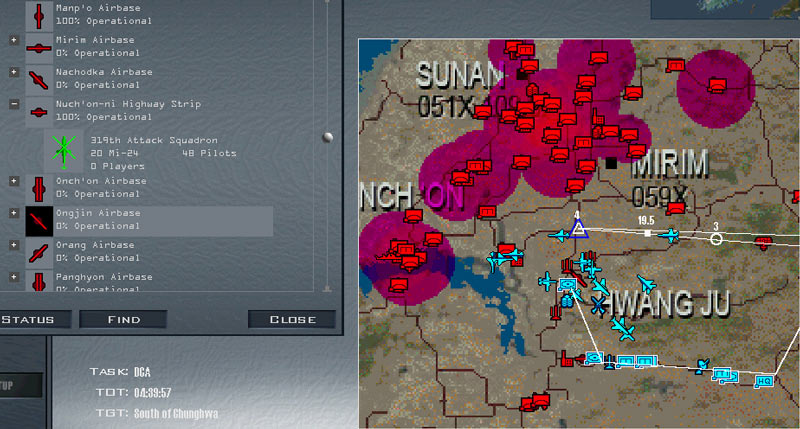Click the 'DCA' task value
800x429 pixels.
coord(142,372)
